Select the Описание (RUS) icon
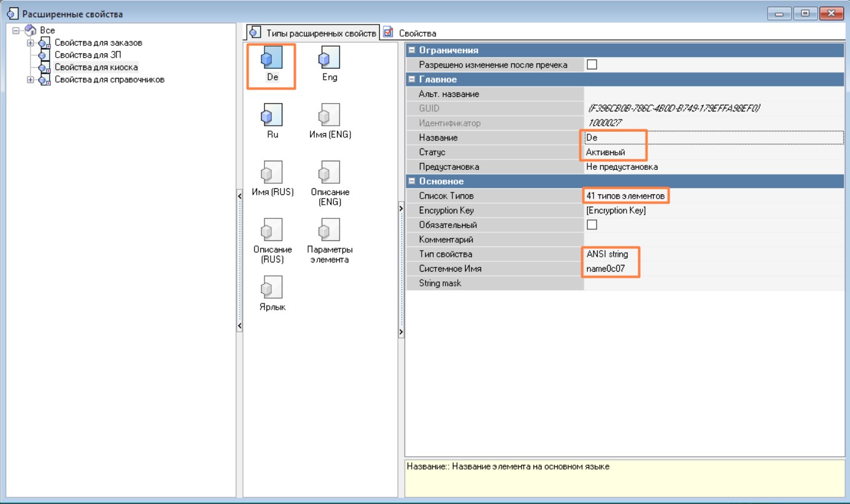This screenshot has width=850, height=504. (272, 231)
